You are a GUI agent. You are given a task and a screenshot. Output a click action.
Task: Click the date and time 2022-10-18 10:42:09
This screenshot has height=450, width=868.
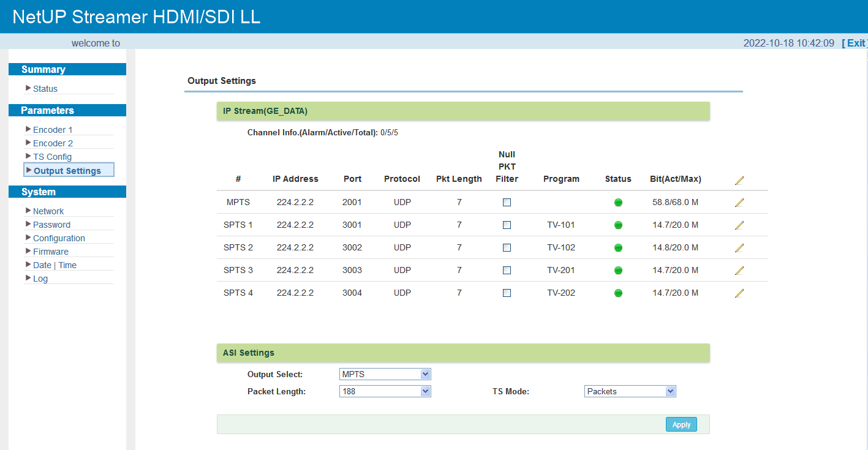coord(789,43)
